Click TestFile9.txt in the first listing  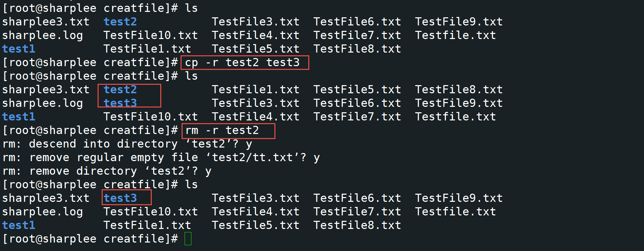[459, 22]
